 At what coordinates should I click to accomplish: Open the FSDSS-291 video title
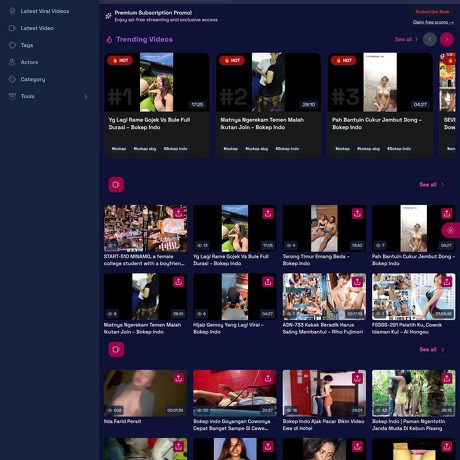pos(407,328)
